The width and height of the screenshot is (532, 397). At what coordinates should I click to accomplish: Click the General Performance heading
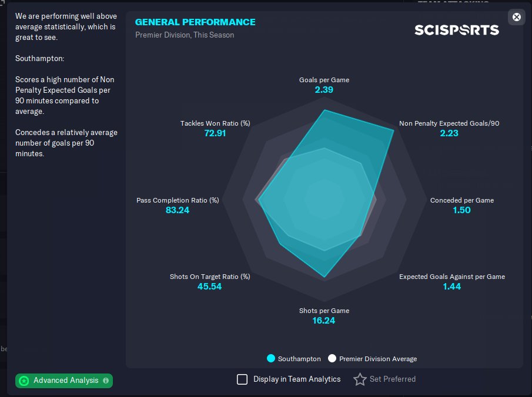tap(195, 22)
